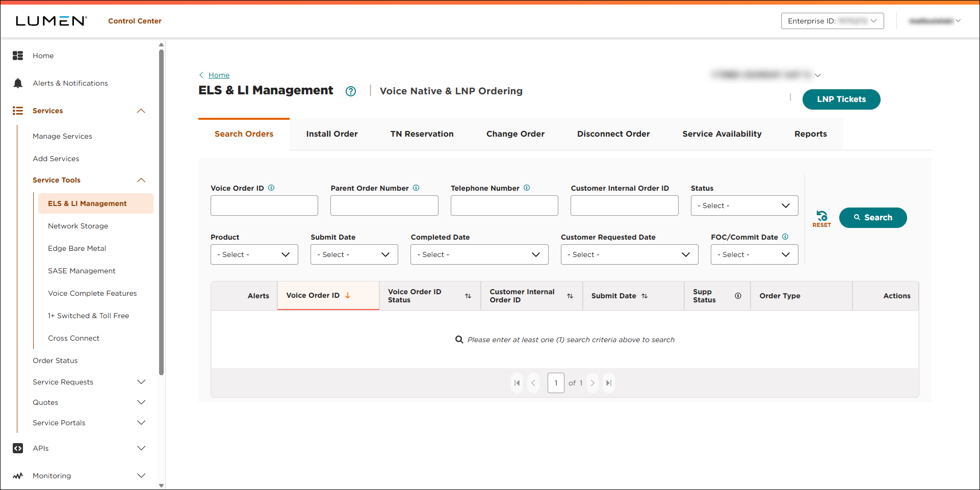Click the Telephone Number info icon
The height and width of the screenshot is (490, 980).
tap(527, 188)
